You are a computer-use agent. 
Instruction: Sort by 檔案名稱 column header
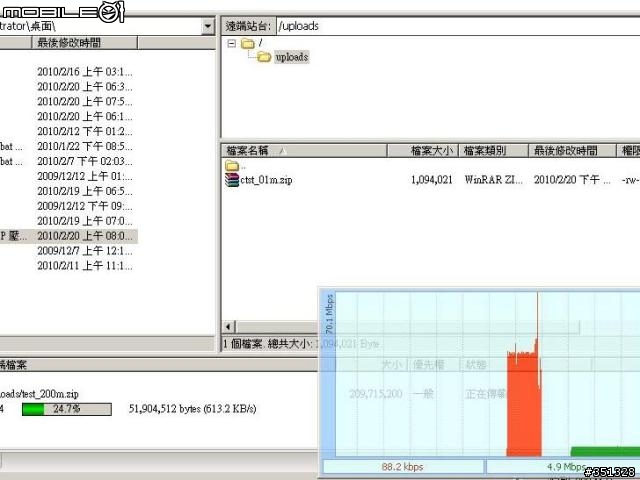pyautogui.click(x=304, y=151)
